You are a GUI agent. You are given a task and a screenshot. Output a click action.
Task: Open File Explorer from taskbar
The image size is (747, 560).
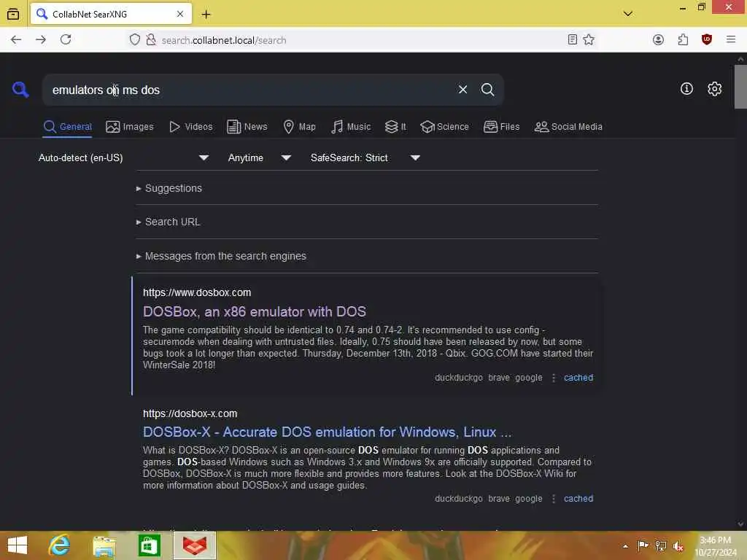point(104,545)
